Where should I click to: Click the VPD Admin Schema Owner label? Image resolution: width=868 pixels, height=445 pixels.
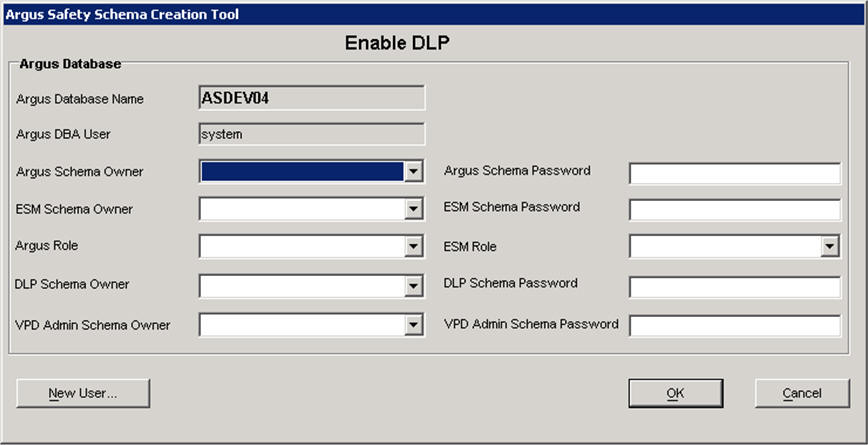point(92,325)
